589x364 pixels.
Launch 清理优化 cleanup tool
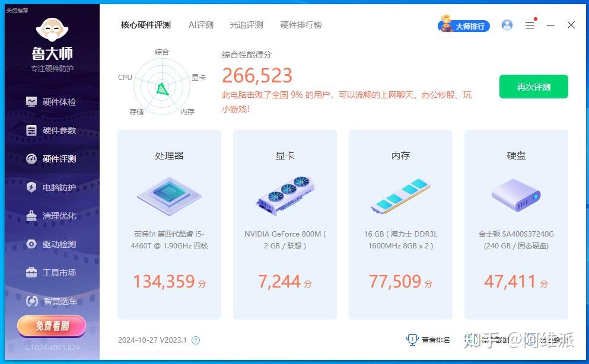click(x=52, y=215)
